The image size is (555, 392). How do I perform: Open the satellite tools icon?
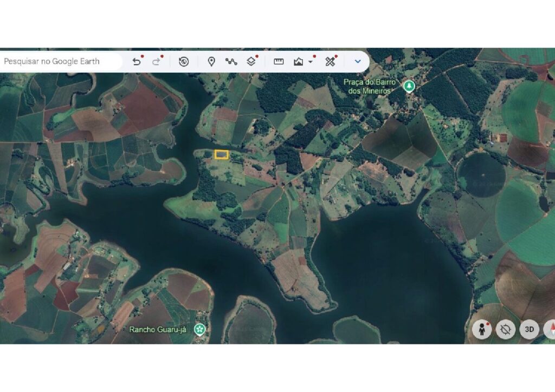coord(330,62)
